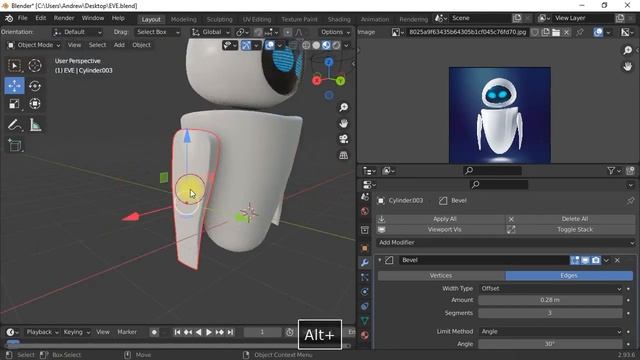Open the Add Modifier dropdown

click(506, 242)
